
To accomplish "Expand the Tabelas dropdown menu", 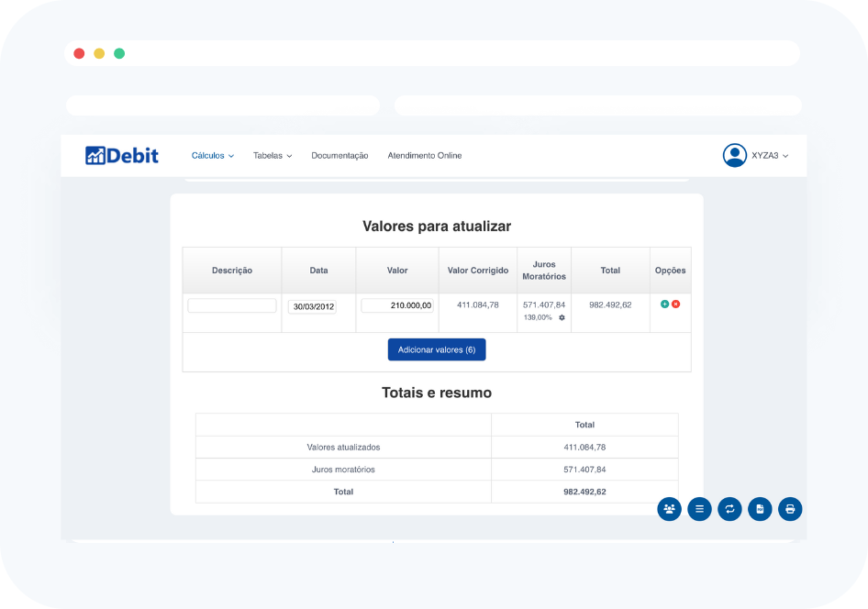I will click(x=273, y=156).
